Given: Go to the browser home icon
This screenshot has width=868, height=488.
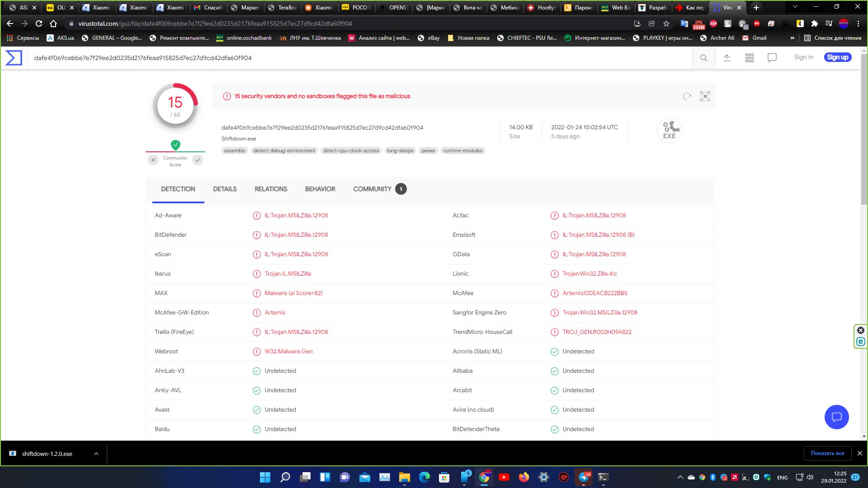Looking at the screenshot, I should click(x=53, y=23).
